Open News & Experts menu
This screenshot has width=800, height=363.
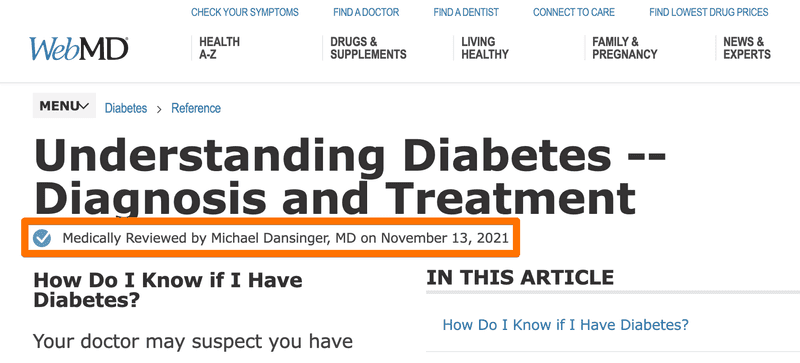747,48
